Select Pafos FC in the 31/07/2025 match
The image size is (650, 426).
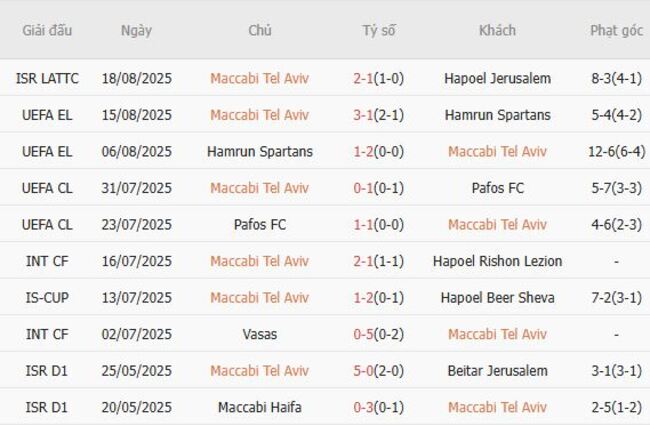[497, 188]
